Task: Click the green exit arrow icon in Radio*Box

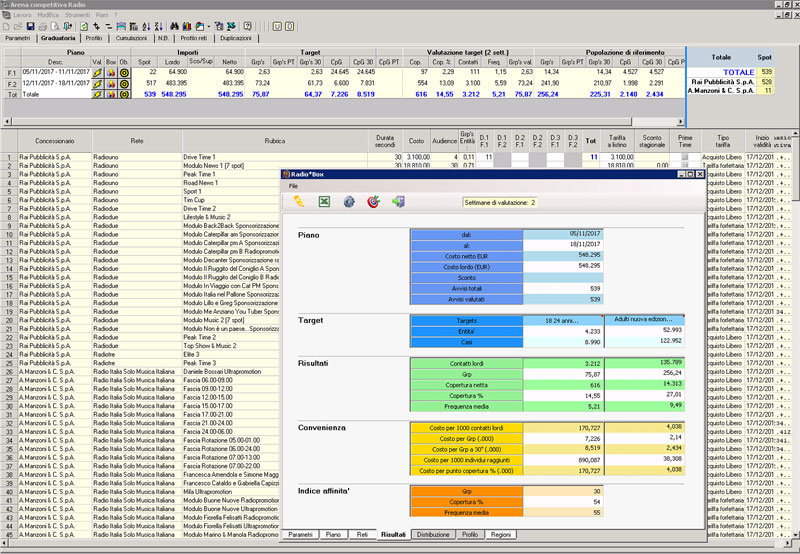Action: (x=398, y=202)
